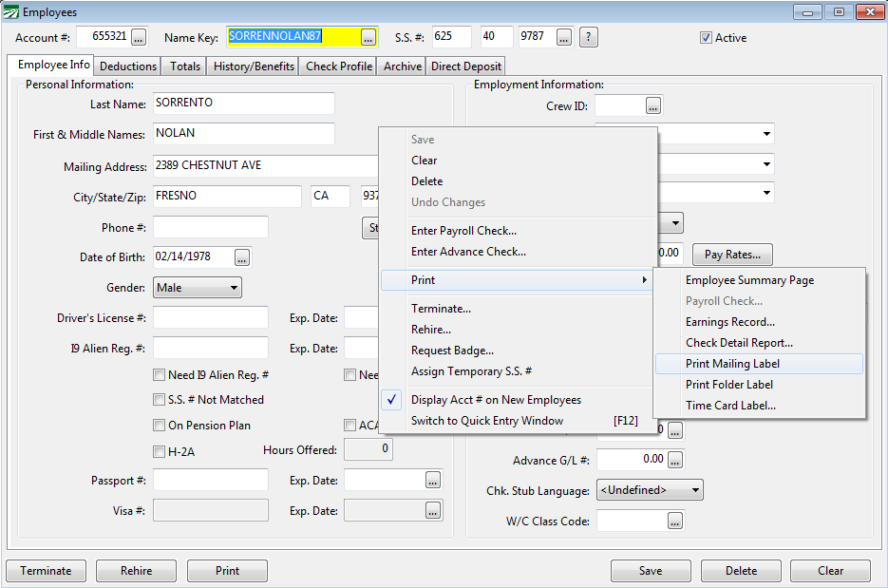The height and width of the screenshot is (588, 888).
Task: Click the Crew ID lookup ellipsis button
Action: (x=652, y=105)
